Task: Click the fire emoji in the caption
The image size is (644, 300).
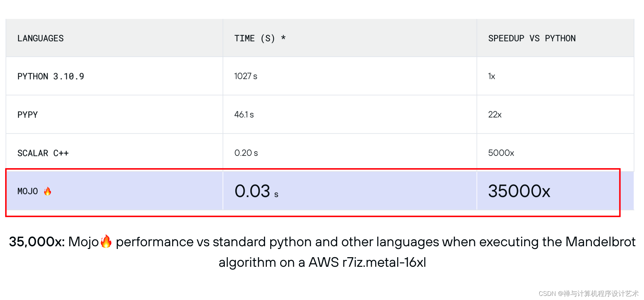Action: click(x=106, y=241)
